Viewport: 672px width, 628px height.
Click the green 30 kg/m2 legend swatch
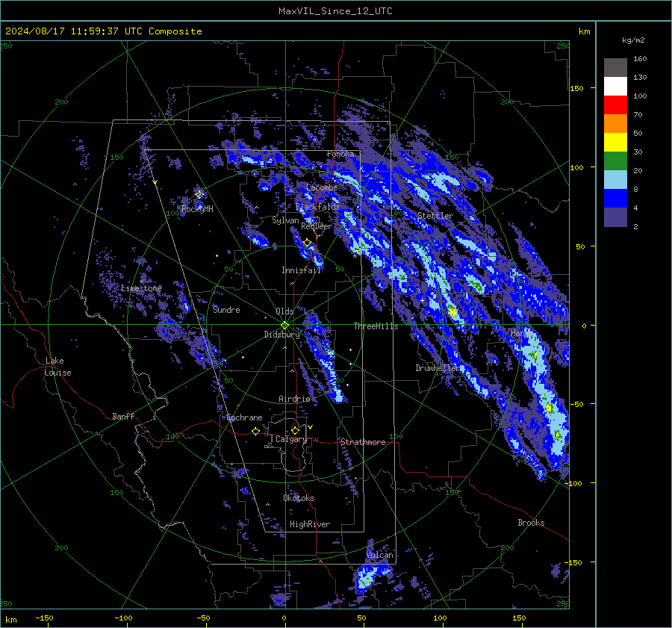coord(615,161)
